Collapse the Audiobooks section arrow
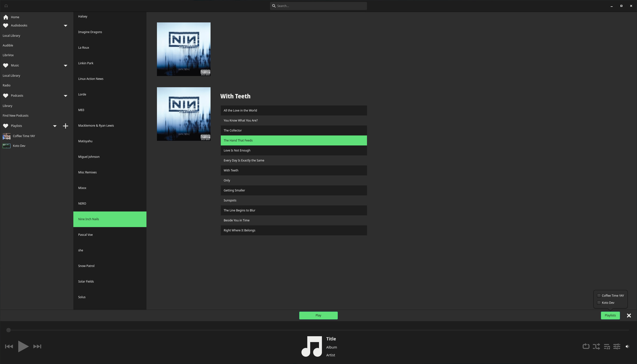This screenshot has height=364, width=637. pos(66,26)
